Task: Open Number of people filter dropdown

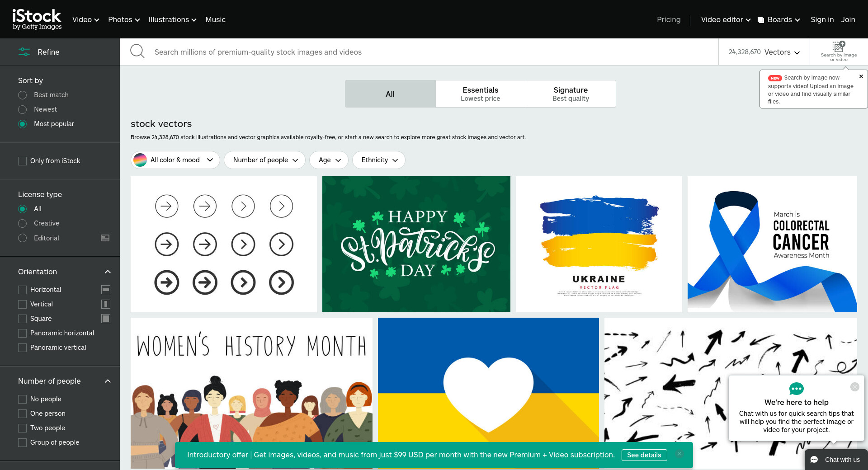Action: (264, 160)
